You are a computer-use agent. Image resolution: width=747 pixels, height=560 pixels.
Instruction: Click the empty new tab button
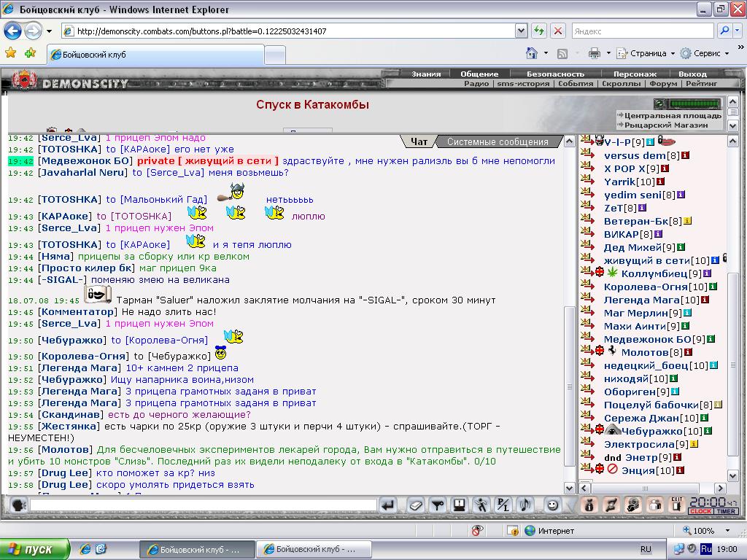point(275,54)
